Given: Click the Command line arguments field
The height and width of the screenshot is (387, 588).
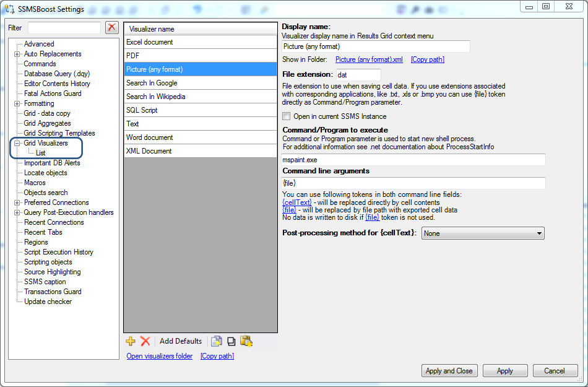Looking at the screenshot, I should [413, 183].
